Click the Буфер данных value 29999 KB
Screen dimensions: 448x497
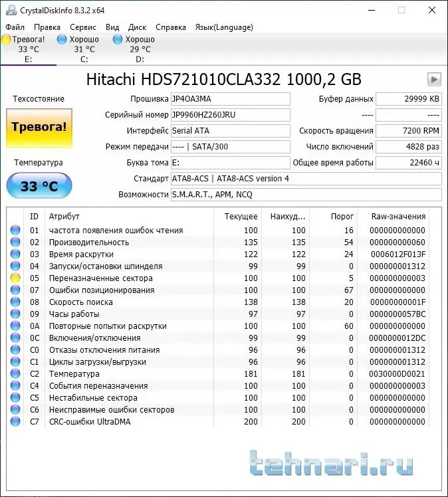(x=409, y=99)
